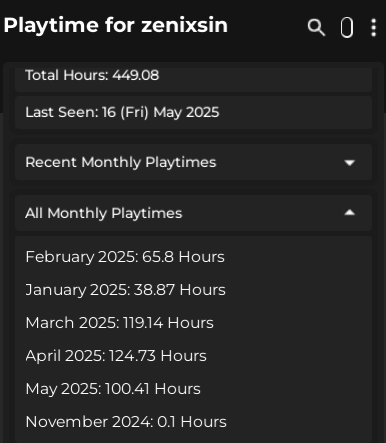
Task: Click the Recent Monthly Playtimes header
Action: pos(193,162)
